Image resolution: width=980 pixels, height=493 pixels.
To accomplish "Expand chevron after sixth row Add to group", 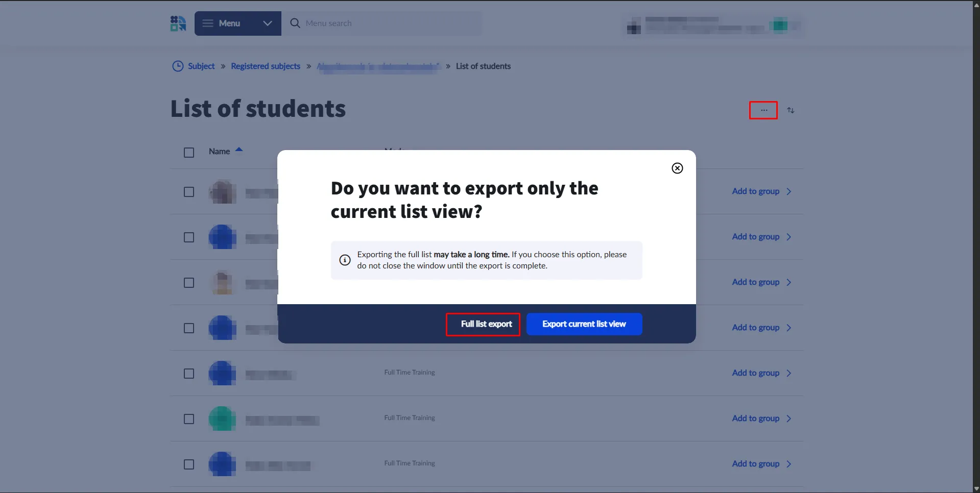I will [x=789, y=418].
